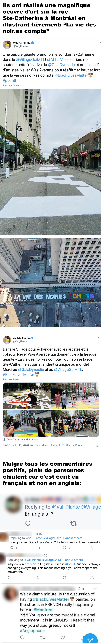101x644 pixels.
Task: Click the compose tweet floating button
Action: [x=91, y=639]
